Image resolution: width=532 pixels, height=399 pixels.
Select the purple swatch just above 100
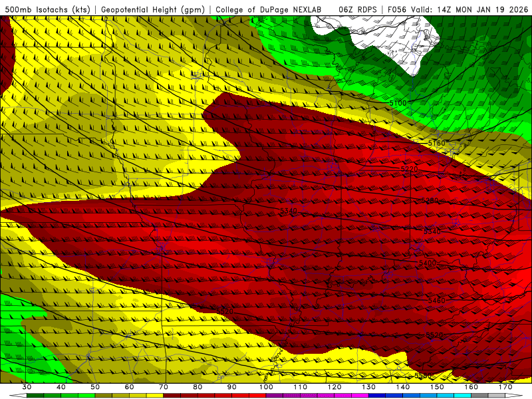(x=275, y=396)
